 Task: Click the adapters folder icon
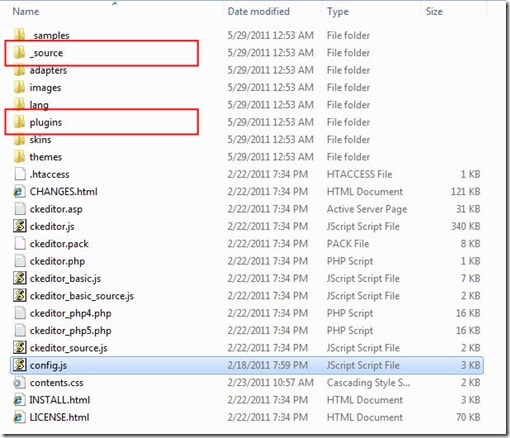[19, 70]
